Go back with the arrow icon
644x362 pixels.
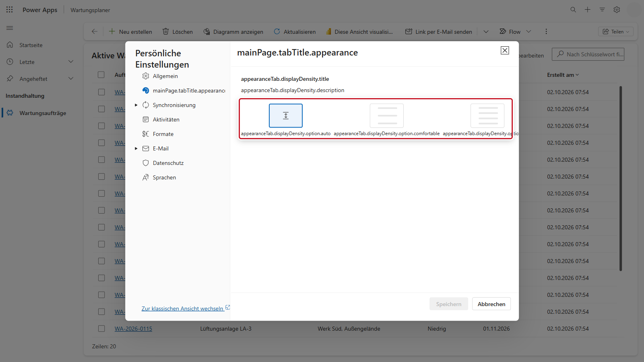pos(95,31)
